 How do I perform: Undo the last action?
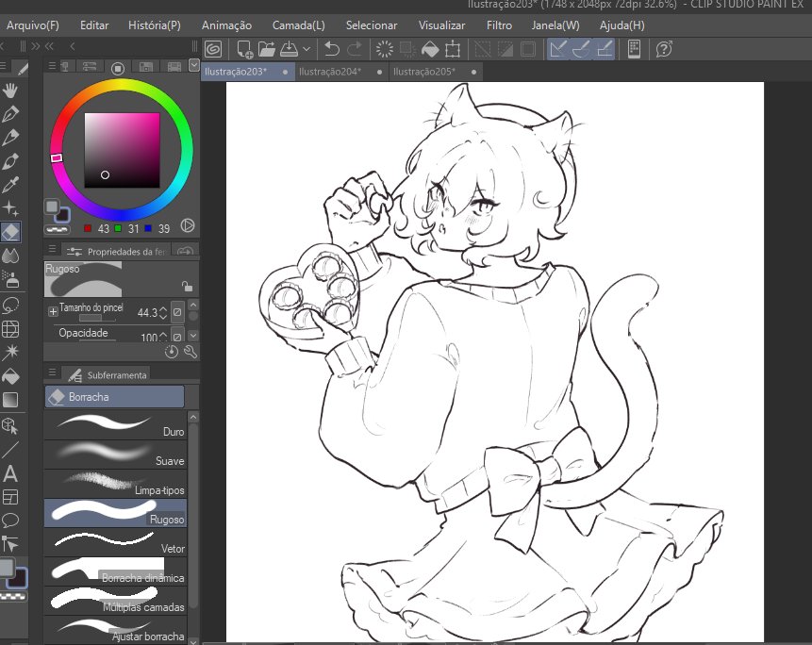[331, 50]
